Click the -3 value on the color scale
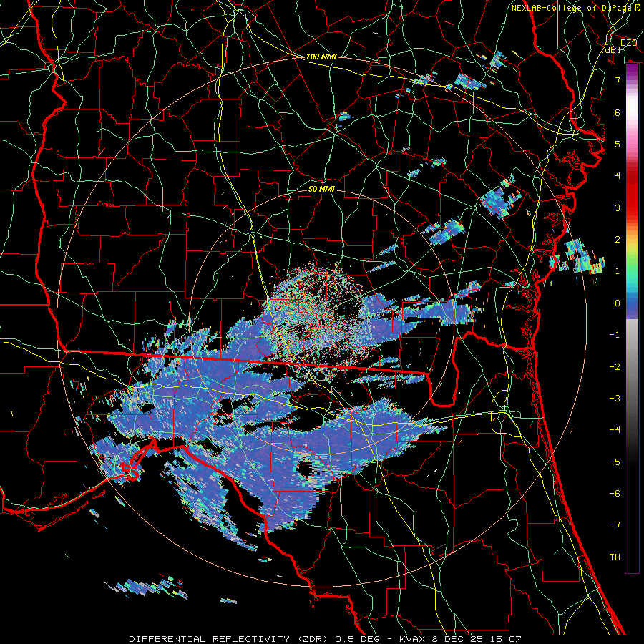Screen dimensions: 644x644 (615, 399)
